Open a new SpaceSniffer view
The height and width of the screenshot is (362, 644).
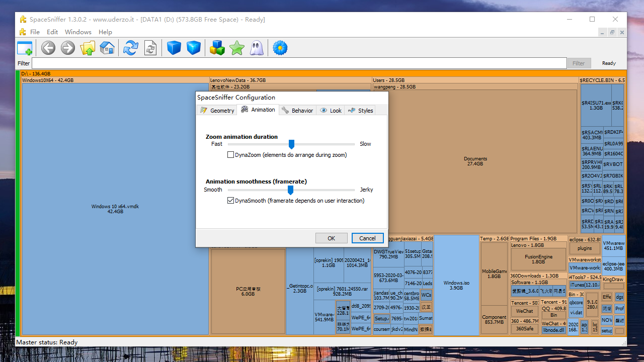point(24,48)
